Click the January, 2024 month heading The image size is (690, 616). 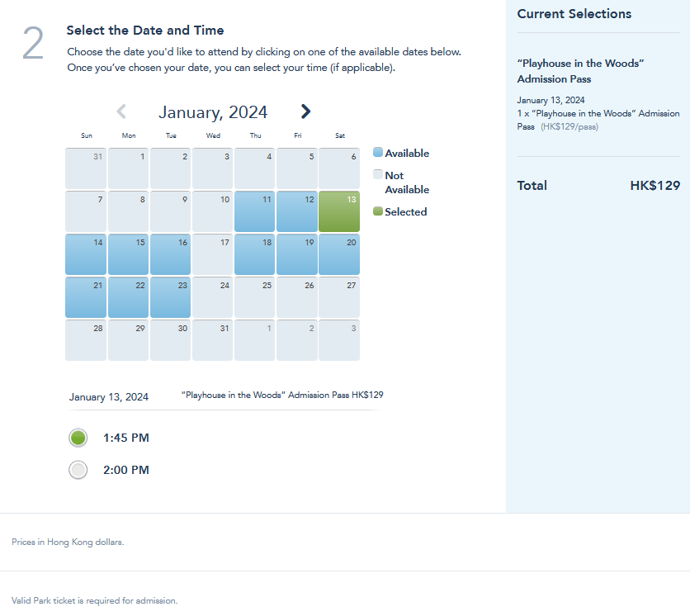pyautogui.click(x=213, y=112)
